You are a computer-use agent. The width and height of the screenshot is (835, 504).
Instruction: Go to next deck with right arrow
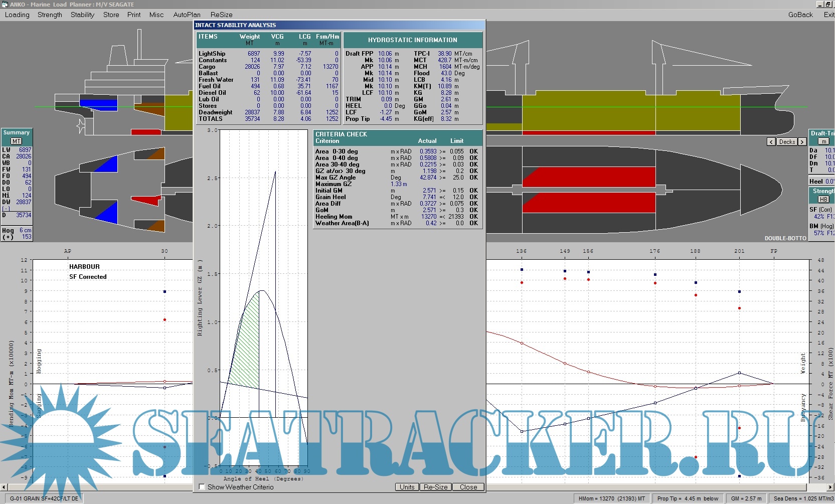click(x=802, y=142)
